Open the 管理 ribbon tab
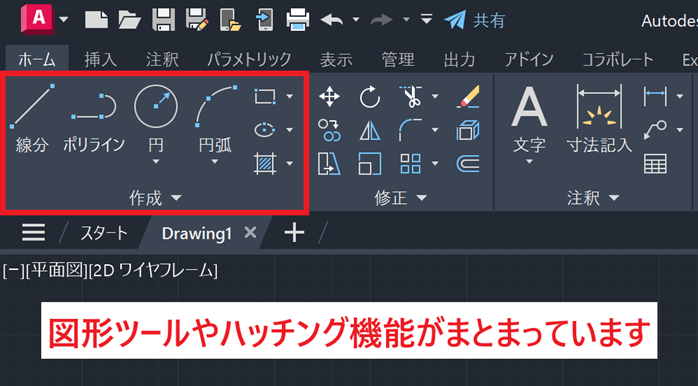 click(x=398, y=59)
